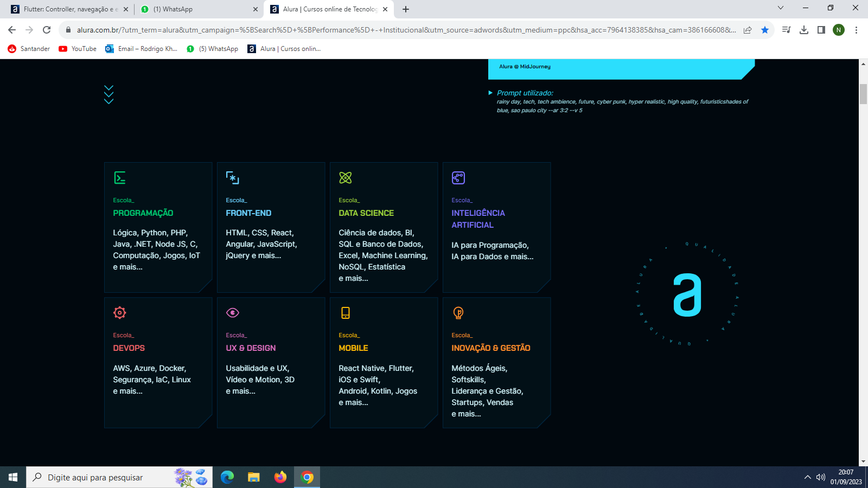Switch to the Flutter Controller tab

point(69,9)
